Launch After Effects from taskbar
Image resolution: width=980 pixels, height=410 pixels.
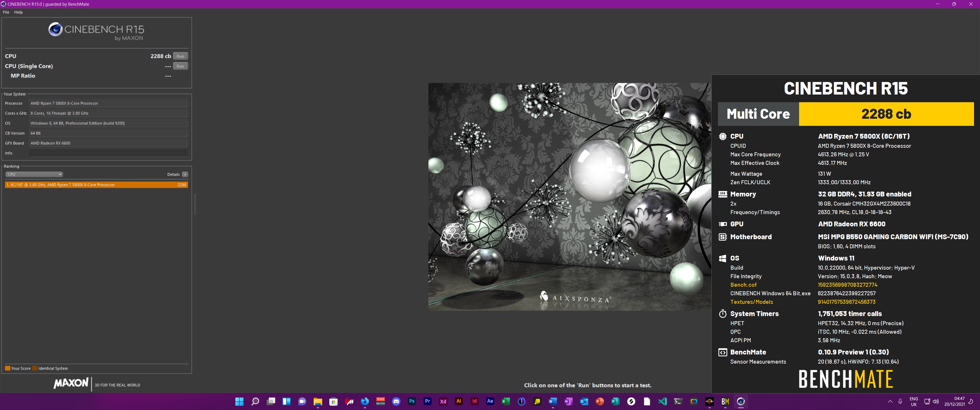(490, 401)
